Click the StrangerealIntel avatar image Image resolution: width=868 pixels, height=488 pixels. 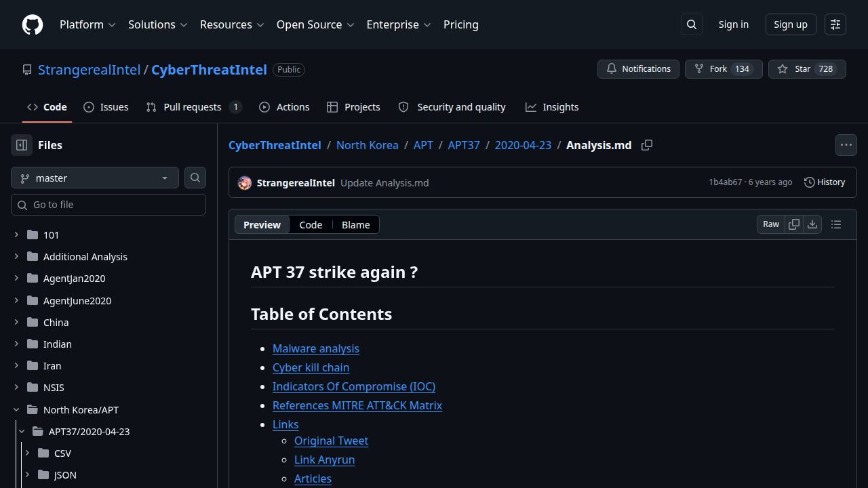(x=245, y=183)
